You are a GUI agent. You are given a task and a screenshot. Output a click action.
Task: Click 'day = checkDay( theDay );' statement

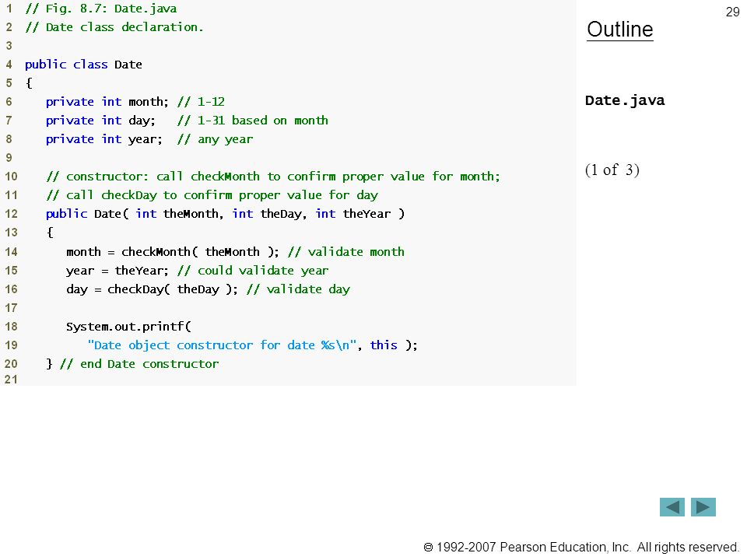(152, 289)
